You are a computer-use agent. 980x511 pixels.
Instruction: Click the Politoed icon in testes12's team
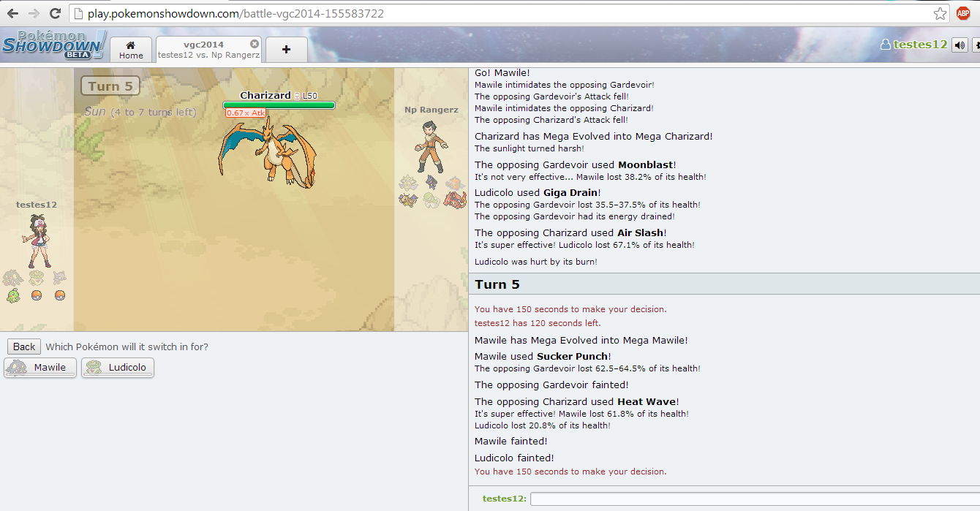pos(13,295)
